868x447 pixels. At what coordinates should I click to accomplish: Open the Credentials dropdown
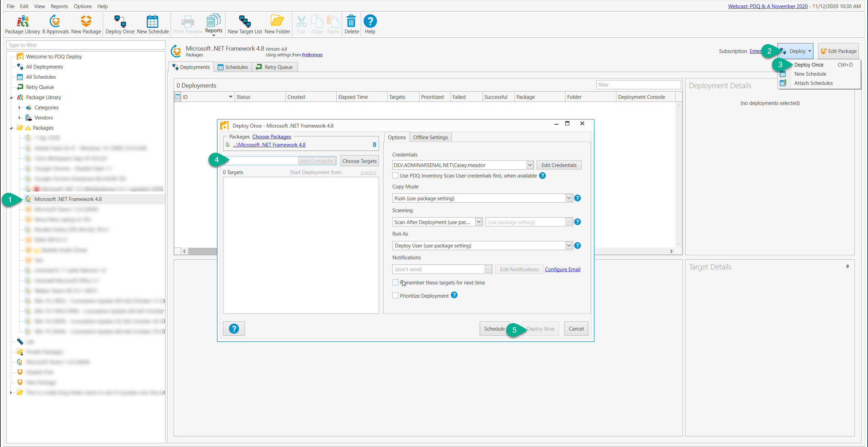pyautogui.click(x=530, y=165)
